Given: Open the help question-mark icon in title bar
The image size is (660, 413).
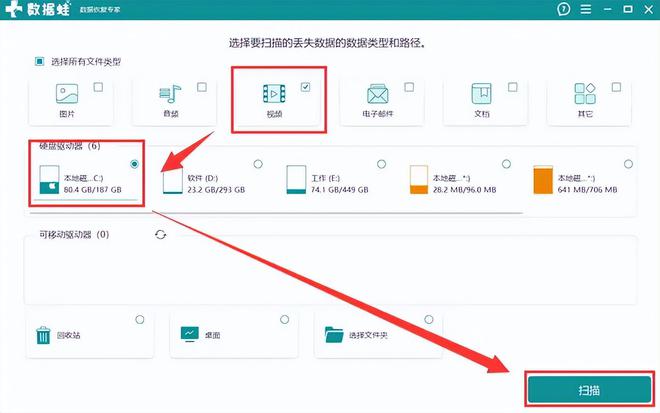Looking at the screenshot, I should pos(563,9).
